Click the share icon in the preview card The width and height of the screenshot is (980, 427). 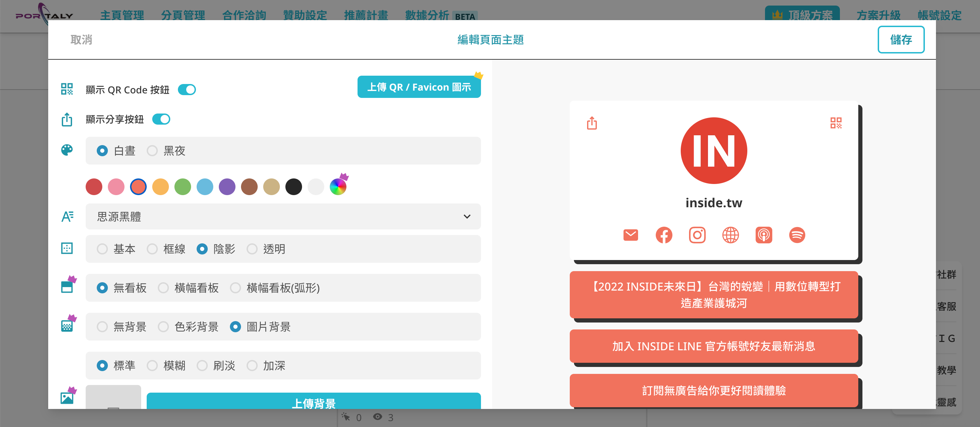coord(592,123)
